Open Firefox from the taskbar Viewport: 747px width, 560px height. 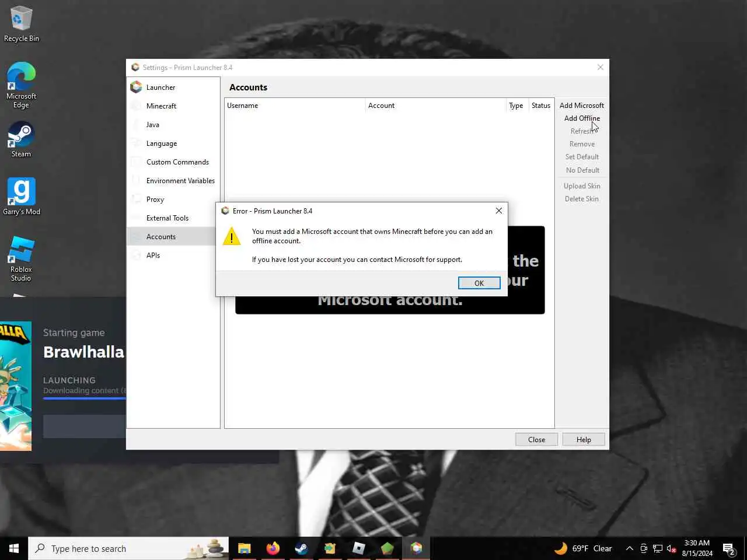[x=273, y=548]
